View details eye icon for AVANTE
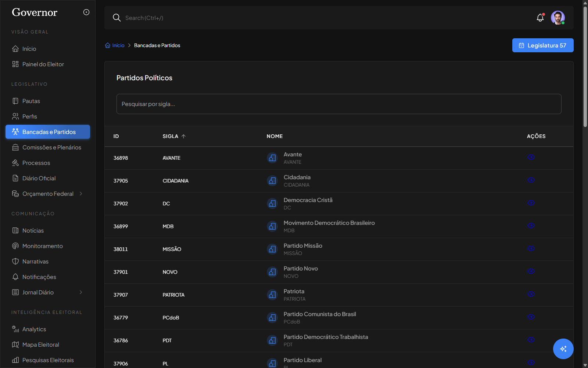The width and height of the screenshot is (588, 368). (x=531, y=157)
